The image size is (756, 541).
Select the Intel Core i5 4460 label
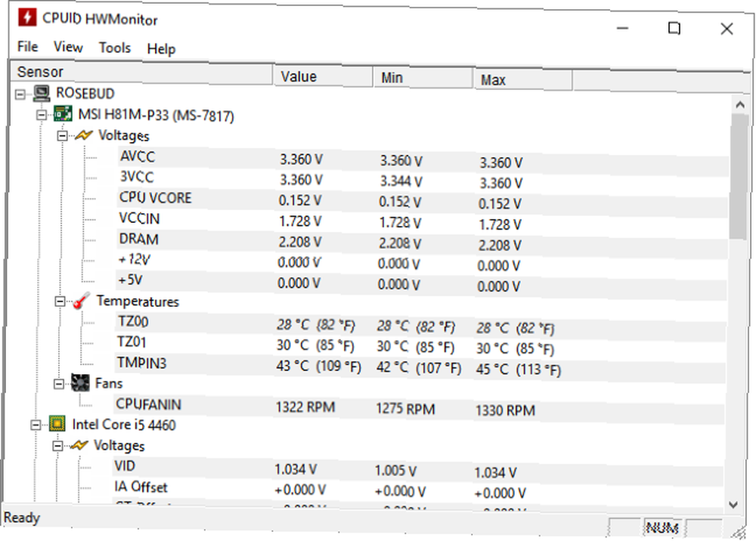click(124, 425)
